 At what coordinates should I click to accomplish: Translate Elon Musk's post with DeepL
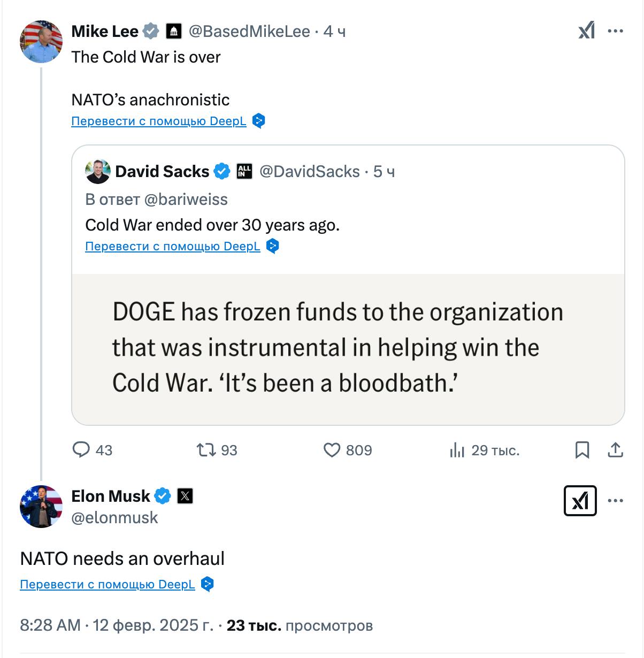pyautogui.click(x=108, y=584)
